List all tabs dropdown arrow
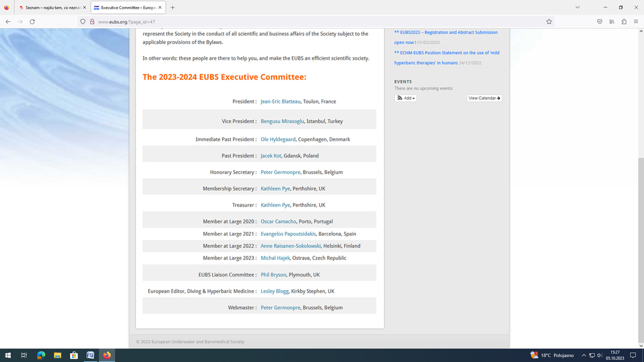The image size is (644, 362). click(x=578, y=7)
